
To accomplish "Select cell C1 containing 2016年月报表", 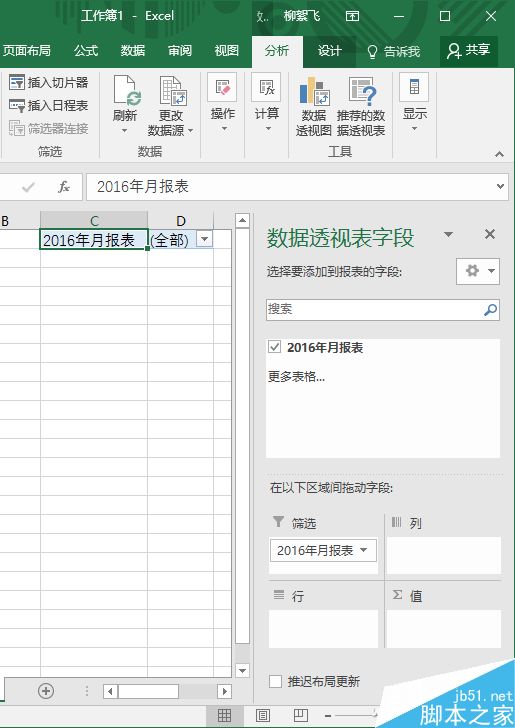I will (94, 240).
